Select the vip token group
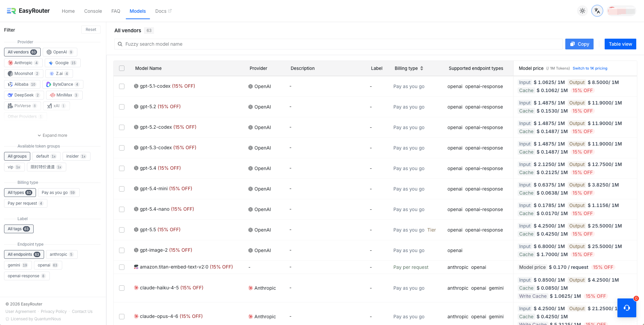This screenshot has width=644, height=325. [14, 167]
